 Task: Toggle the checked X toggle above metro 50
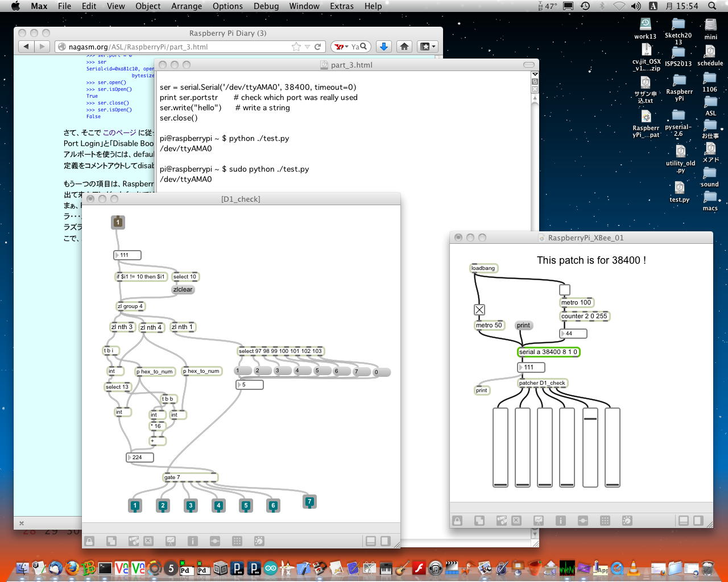pos(479,310)
